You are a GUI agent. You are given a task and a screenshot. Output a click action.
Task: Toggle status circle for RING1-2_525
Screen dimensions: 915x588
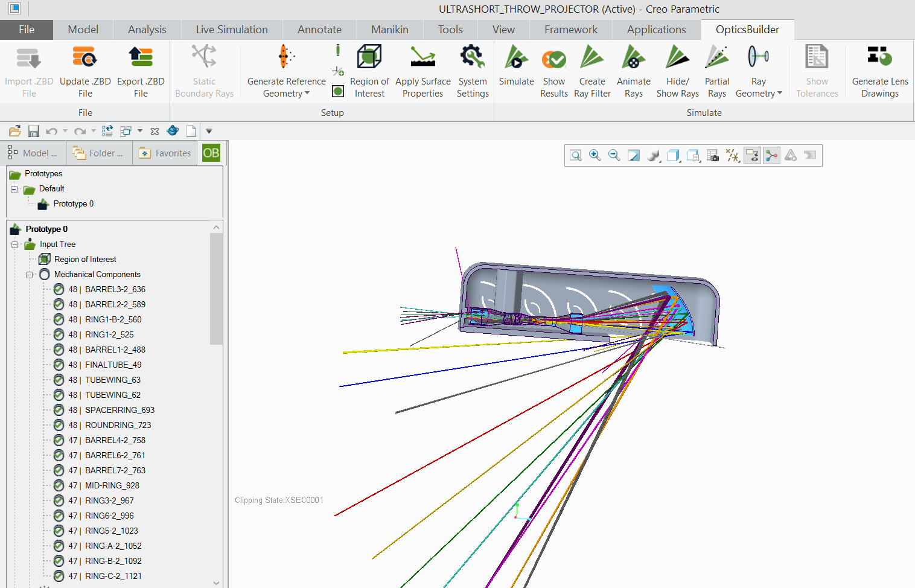[59, 334]
